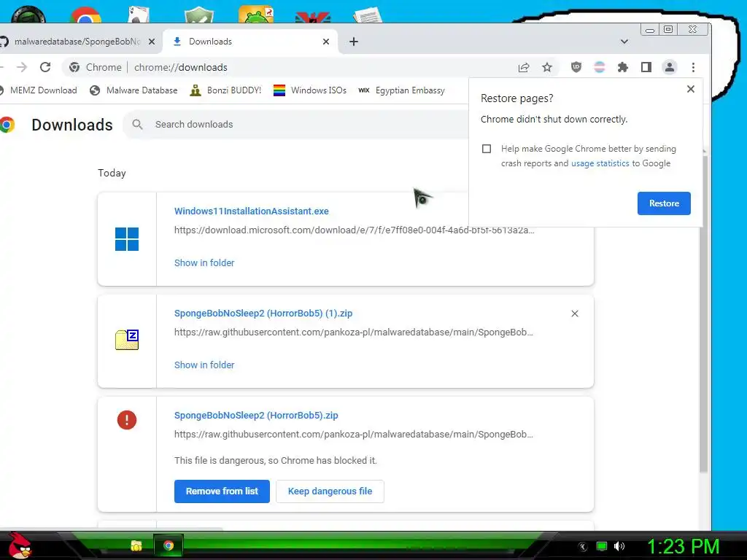
Task: Focus the Search downloads field
Action: [295, 124]
